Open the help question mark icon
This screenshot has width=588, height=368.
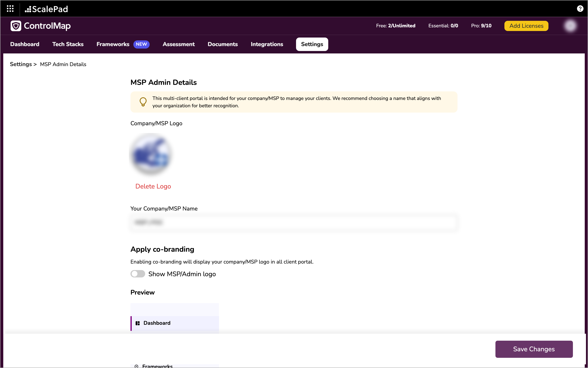pos(580,9)
